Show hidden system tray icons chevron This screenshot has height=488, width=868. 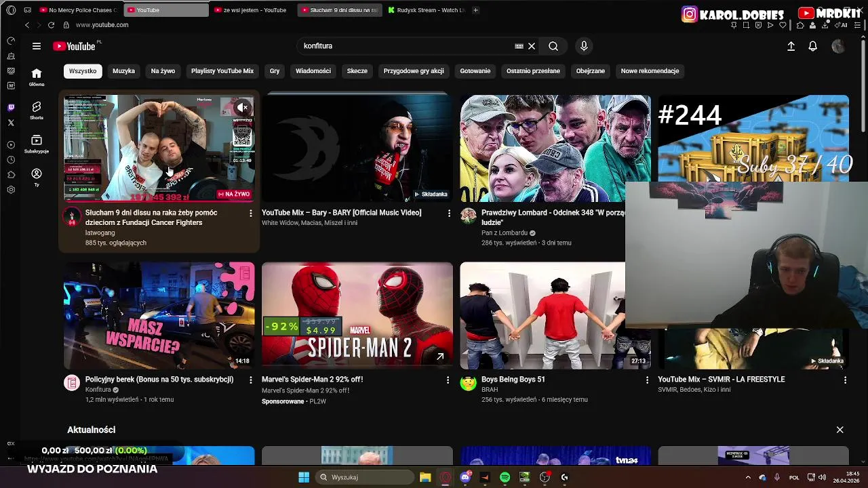tap(748, 477)
